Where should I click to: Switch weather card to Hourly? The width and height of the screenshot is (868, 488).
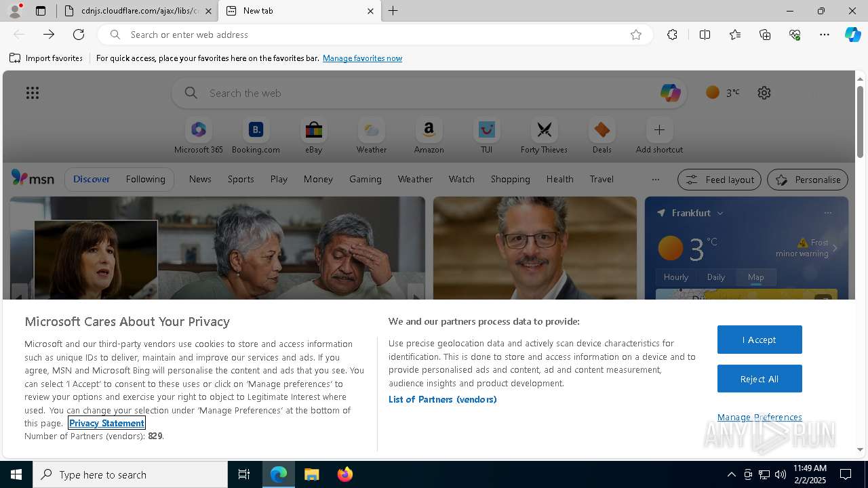676,277
